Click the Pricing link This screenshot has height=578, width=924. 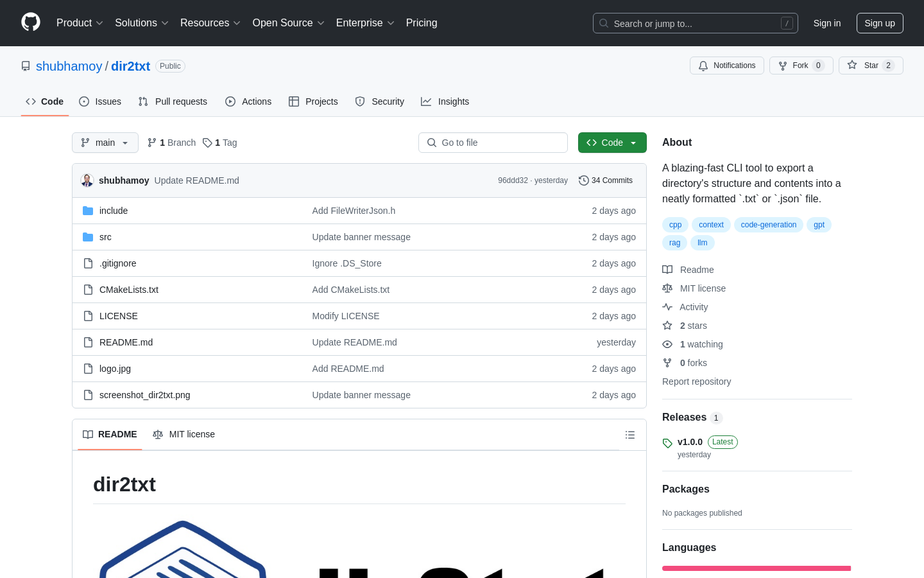pyautogui.click(x=422, y=22)
